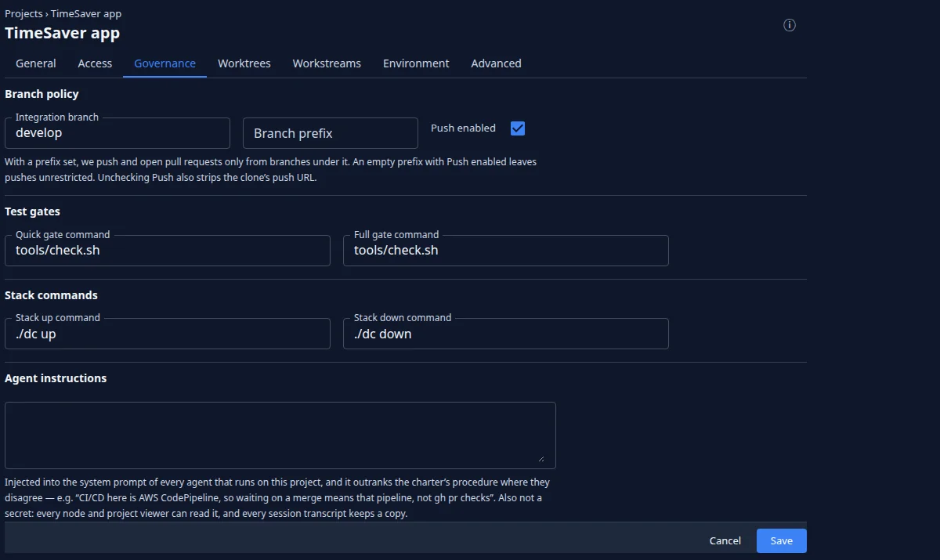Screen dimensions: 940x560
Task: Click the Test gates heading
Action: [x=32, y=211]
